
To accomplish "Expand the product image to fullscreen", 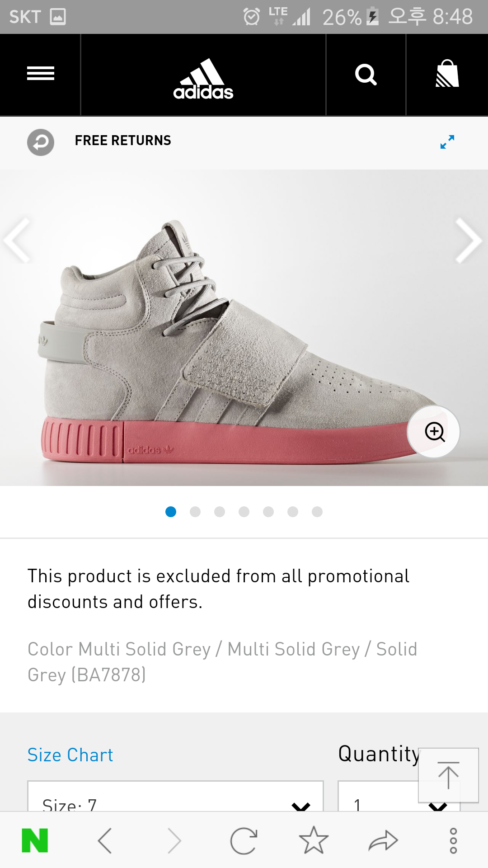I will [x=447, y=142].
